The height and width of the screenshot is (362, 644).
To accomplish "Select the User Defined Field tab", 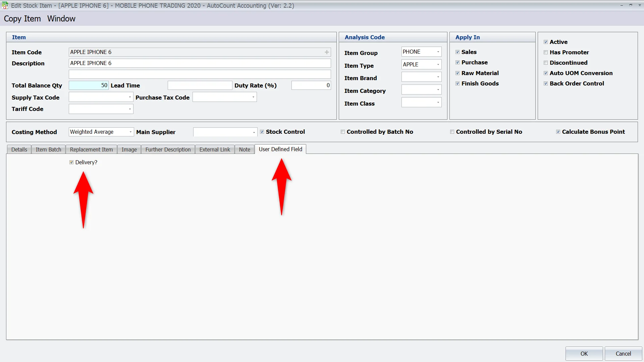I will point(280,149).
